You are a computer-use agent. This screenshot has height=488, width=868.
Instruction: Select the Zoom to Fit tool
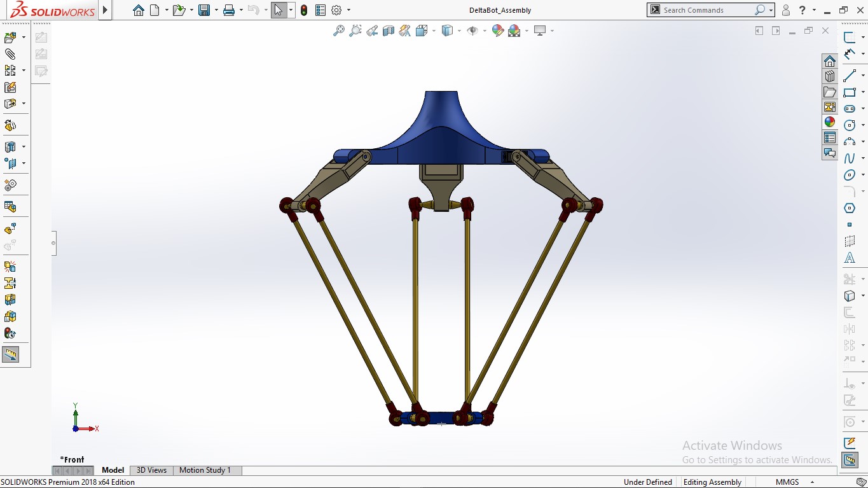pos(339,31)
